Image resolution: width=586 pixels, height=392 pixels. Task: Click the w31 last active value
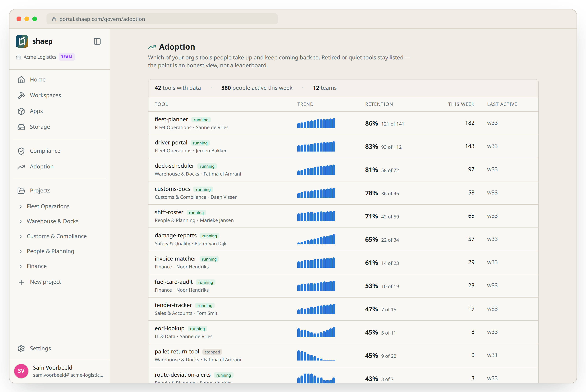tap(492, 355)
